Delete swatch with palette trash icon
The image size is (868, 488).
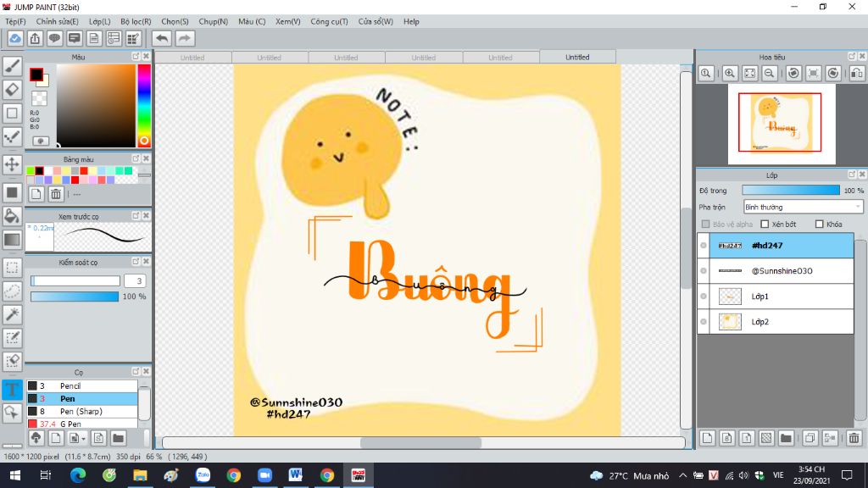[x=56, y=194]
